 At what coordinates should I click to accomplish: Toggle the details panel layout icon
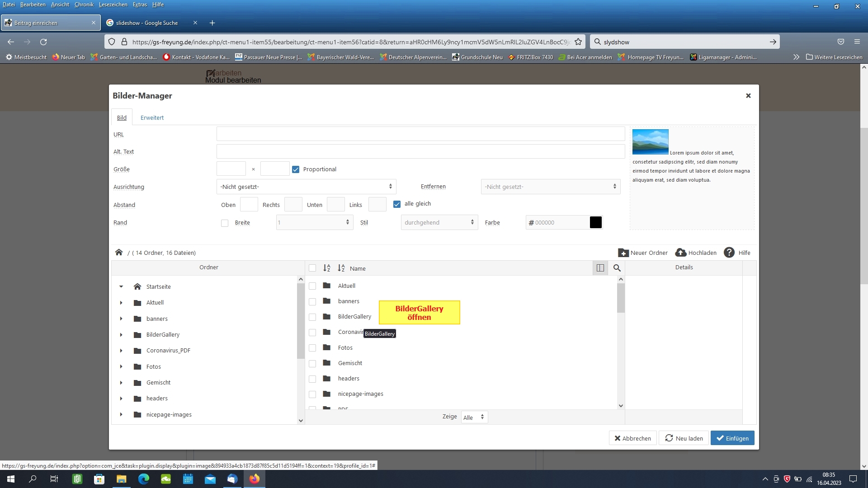pos(600,268)
